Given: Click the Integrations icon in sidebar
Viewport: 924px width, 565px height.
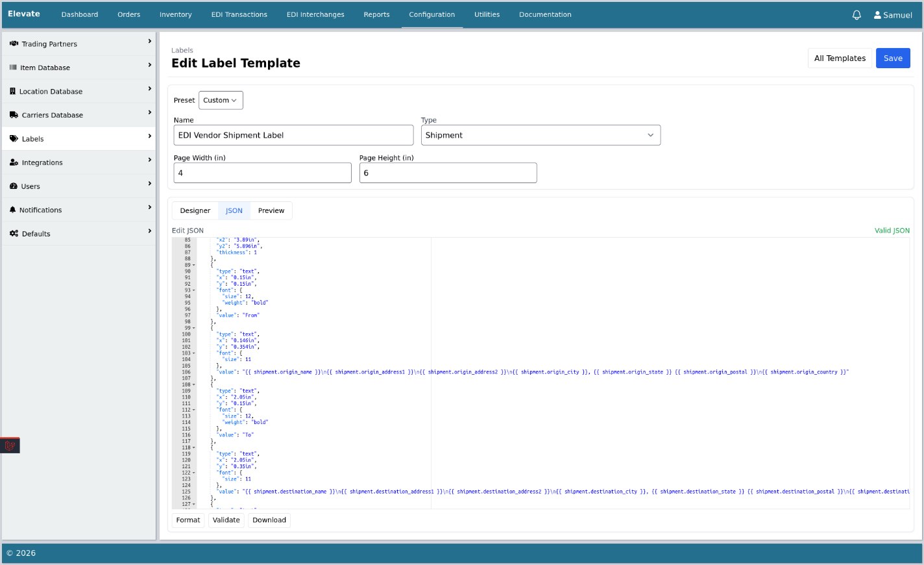Looking at the screenshot, I should tap(14, 162).
